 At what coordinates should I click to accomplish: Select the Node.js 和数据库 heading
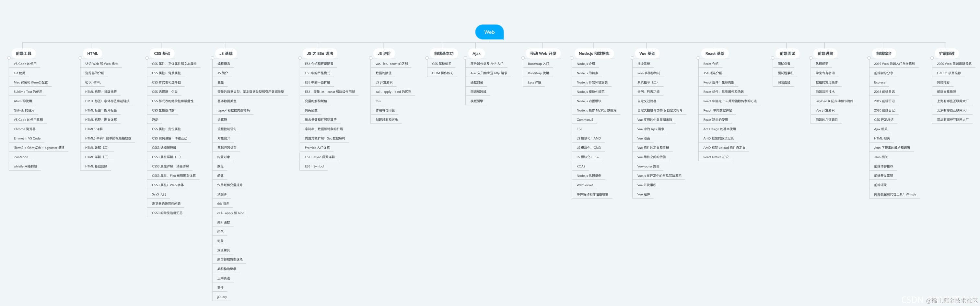[594, 53]
